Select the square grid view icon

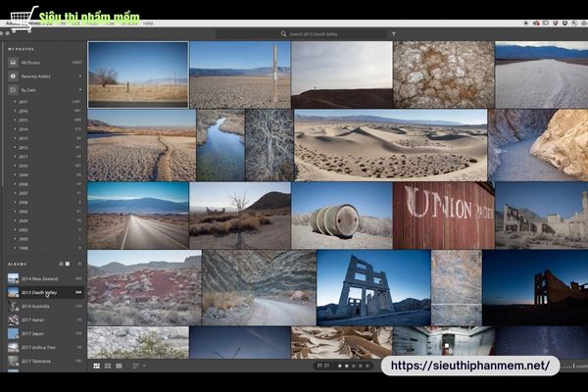(x=108, y=366)
